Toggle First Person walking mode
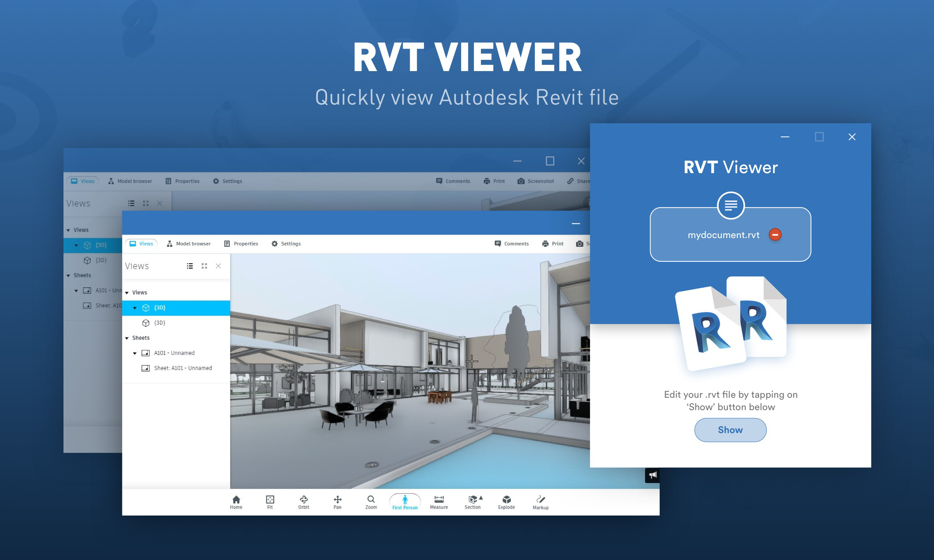Viewport: 934px width, 560px height. (x=404, y=502)
